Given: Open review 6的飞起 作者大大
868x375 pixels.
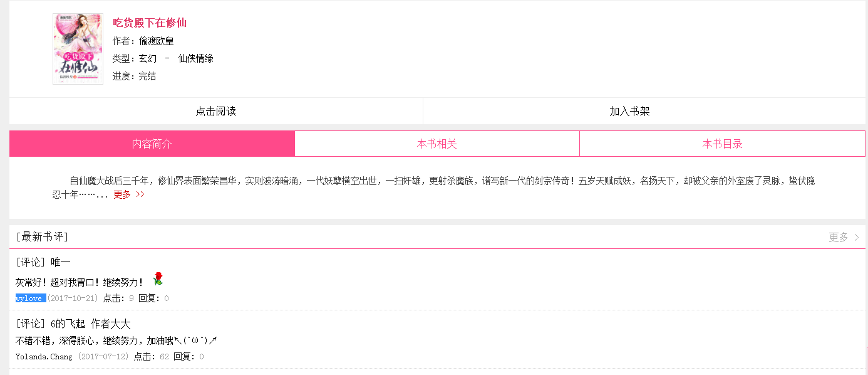Looking at the screenshot, I should (90, 324).
